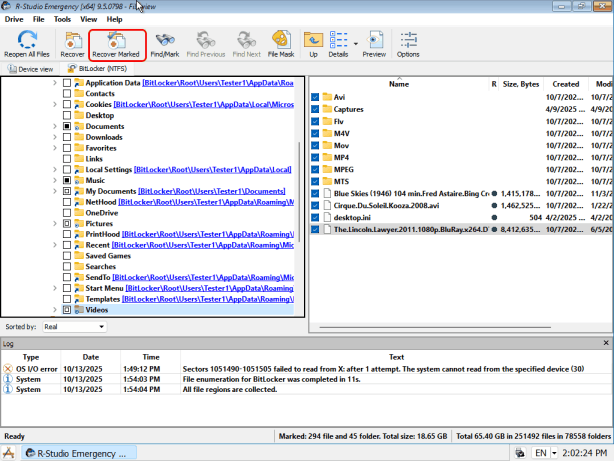
Task: Uncheck the Captures folder checkbox
Action: [315, 109]
